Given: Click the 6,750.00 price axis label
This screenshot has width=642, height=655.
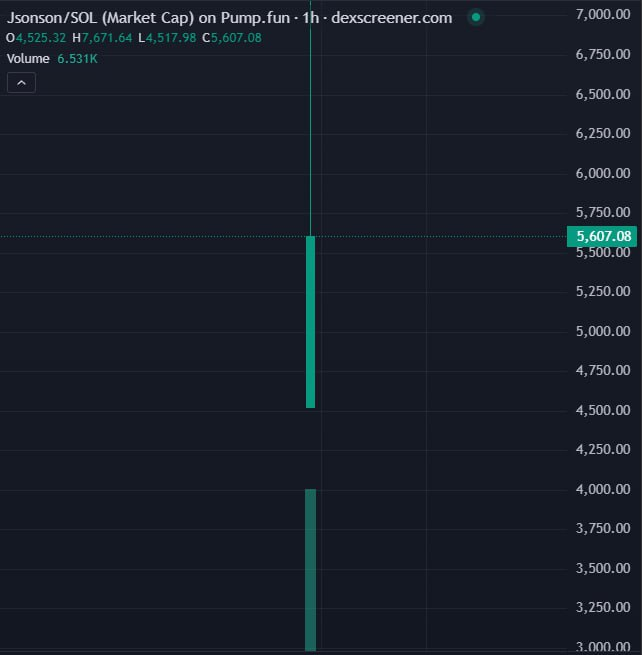Looking at the screenshot, I should (x=603, y=54).
